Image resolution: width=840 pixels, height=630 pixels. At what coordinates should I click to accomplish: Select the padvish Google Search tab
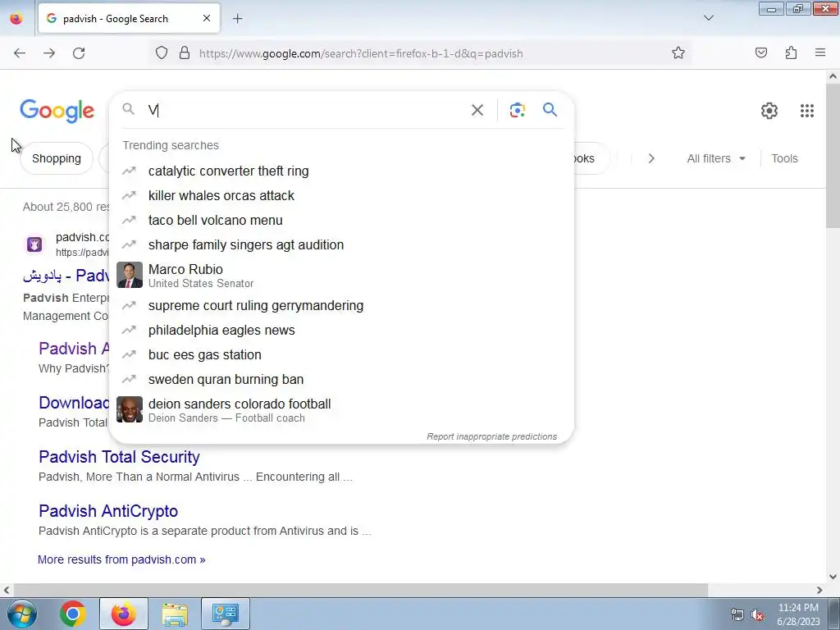click(x=129, y=19)
